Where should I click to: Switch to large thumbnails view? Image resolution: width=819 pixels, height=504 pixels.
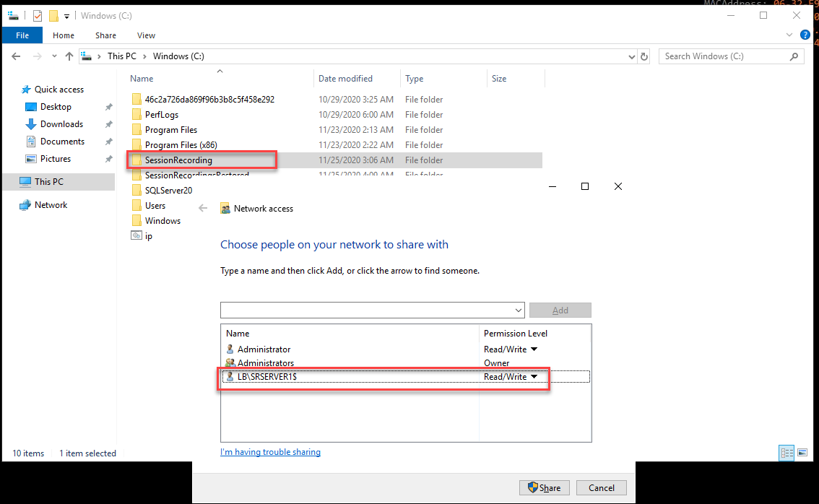point(802,453)
